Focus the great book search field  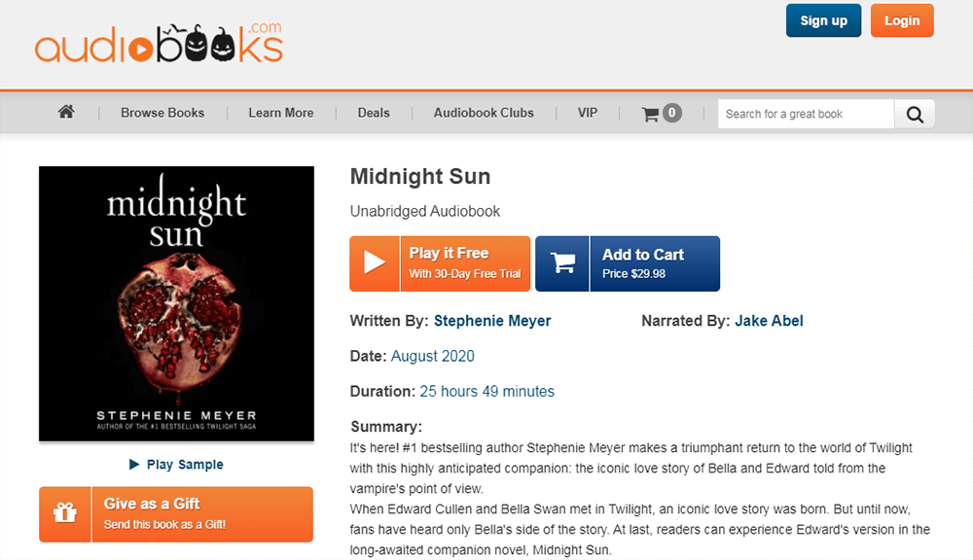tap(805, 114)
